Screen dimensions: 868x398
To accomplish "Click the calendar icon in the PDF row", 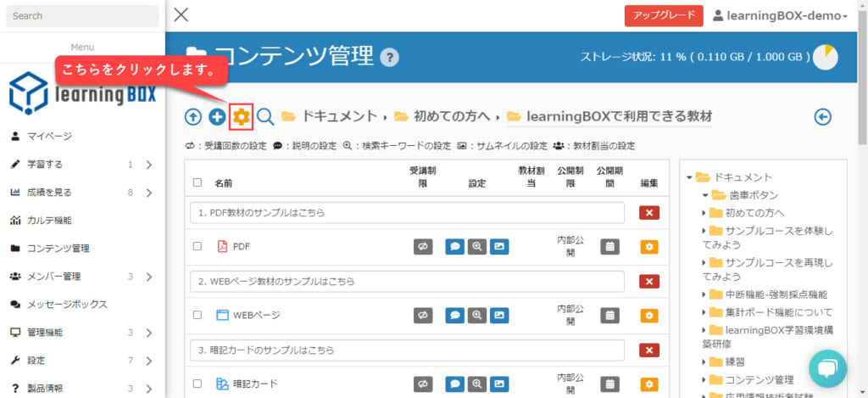I will (609, 247).
